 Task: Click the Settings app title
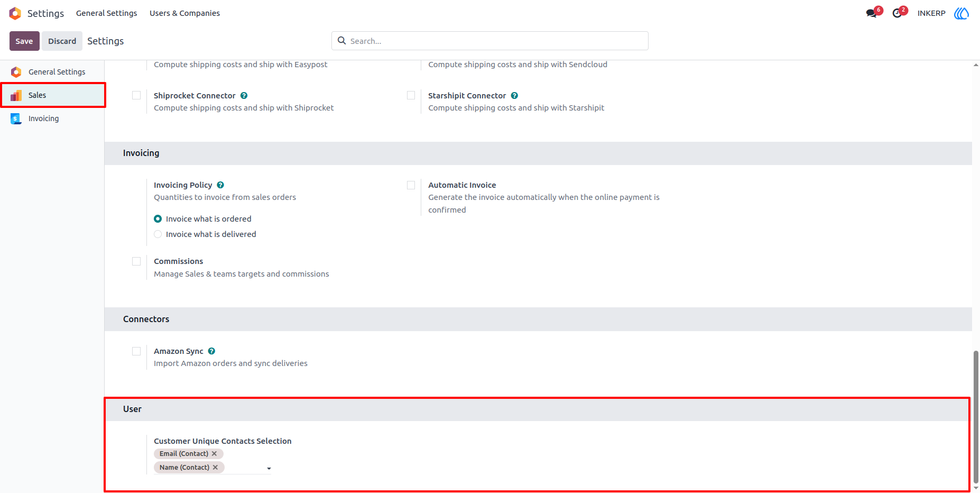click(x=45, y=13)
